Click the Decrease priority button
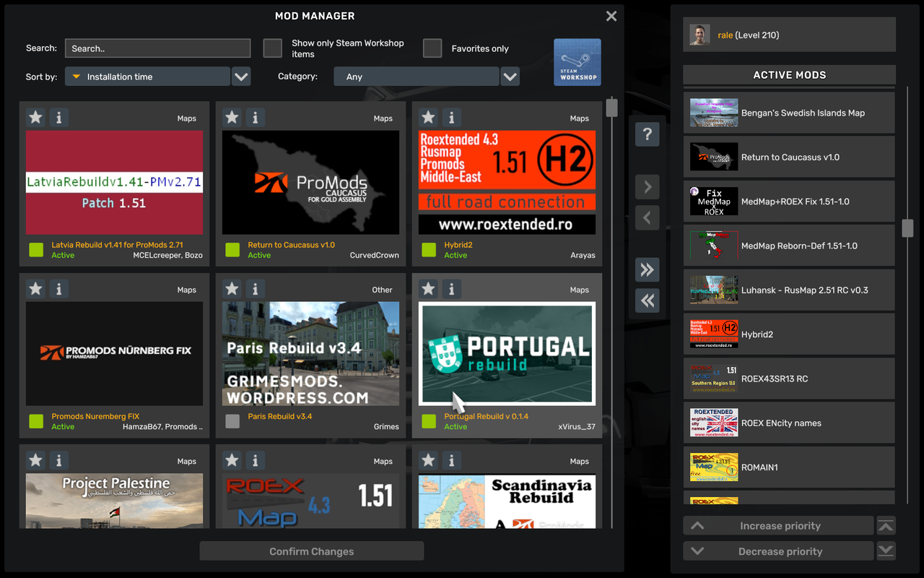Viewport: 924px width, 578px height. click(x=779, y=551)
